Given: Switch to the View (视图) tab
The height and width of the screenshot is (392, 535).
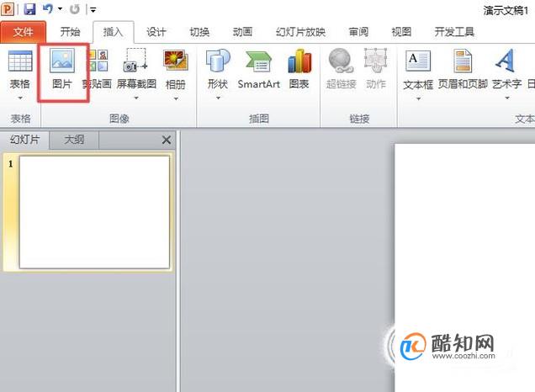Looking at the screenshot, I should tap(401, 32).
